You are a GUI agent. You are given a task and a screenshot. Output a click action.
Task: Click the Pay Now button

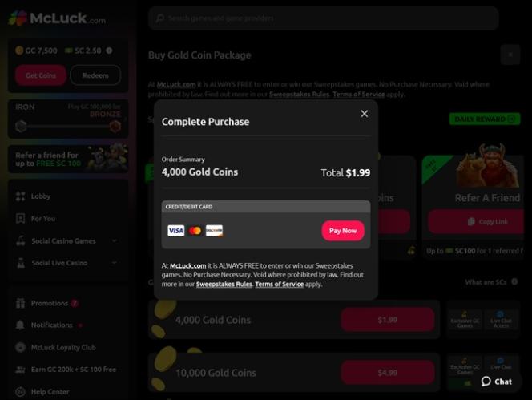click(343, 231)
